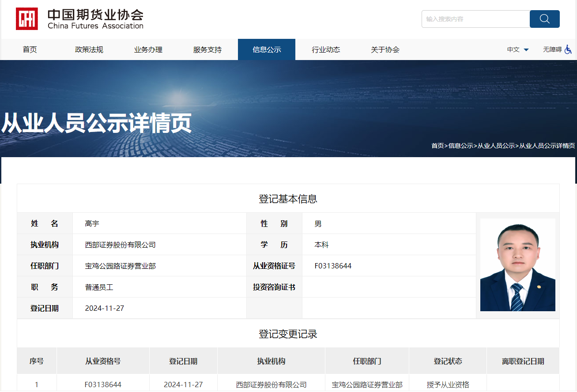Viewport: 577px width, 392px height.
Task: Click the 登记日期 column header in records
Action: pos(183,361)
